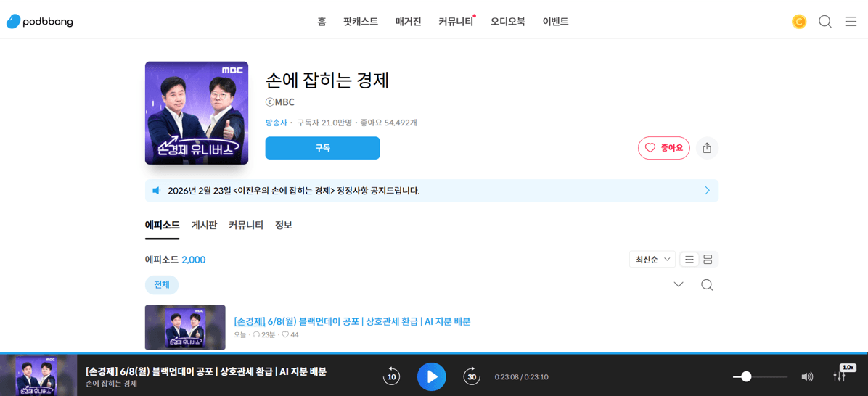Select the 전체 filter chip

point(162,285)
